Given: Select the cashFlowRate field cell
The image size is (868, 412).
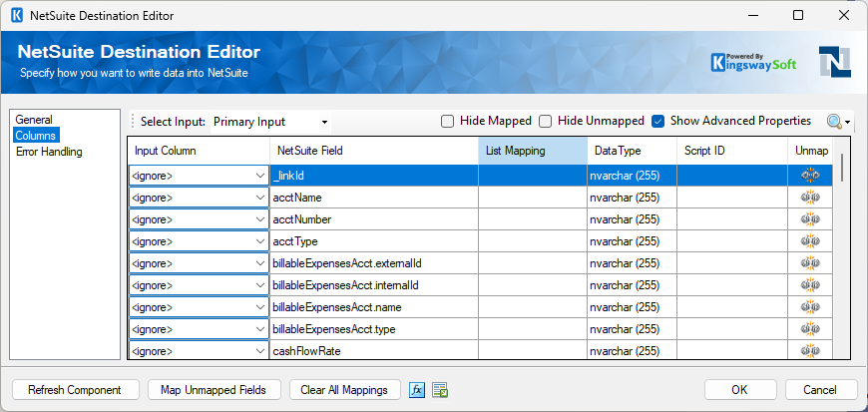Looking at the screenshot, I should coord(374,350).
